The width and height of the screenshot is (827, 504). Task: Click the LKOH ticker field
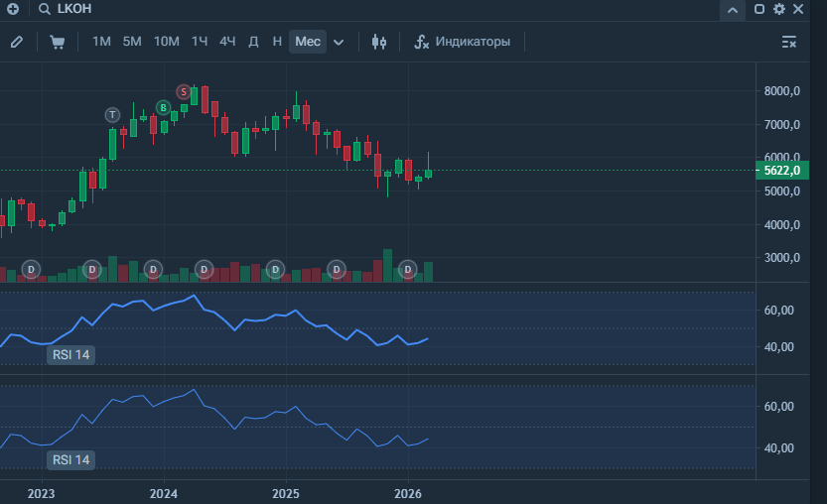click(x=74, y=9)
